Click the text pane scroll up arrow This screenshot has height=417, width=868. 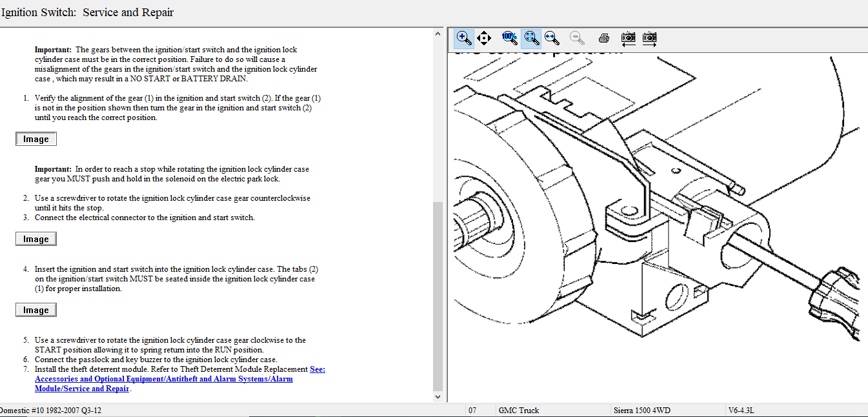438,34
